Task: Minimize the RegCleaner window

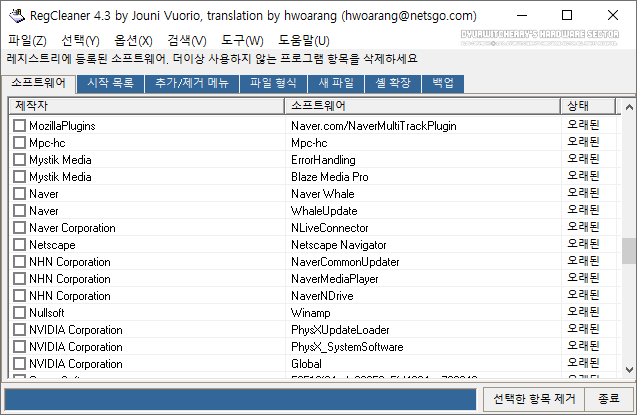Action: click(x=522, y=16)
